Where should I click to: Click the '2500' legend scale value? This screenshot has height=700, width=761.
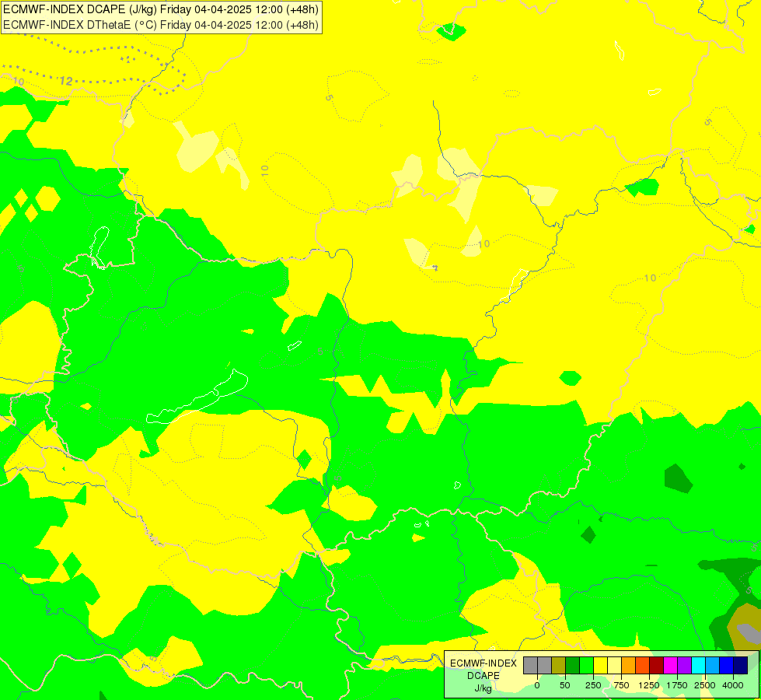[x=705, y=685]
